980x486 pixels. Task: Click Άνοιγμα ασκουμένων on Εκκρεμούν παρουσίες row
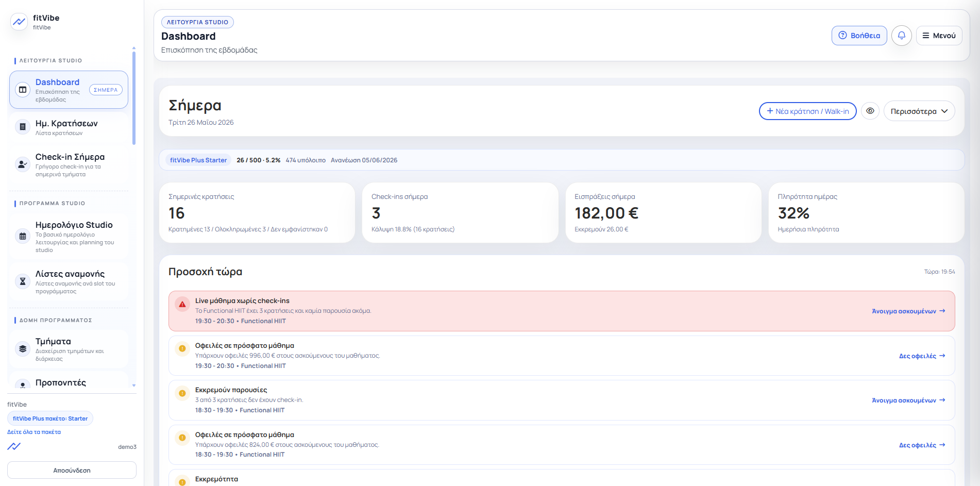(908, 400)
